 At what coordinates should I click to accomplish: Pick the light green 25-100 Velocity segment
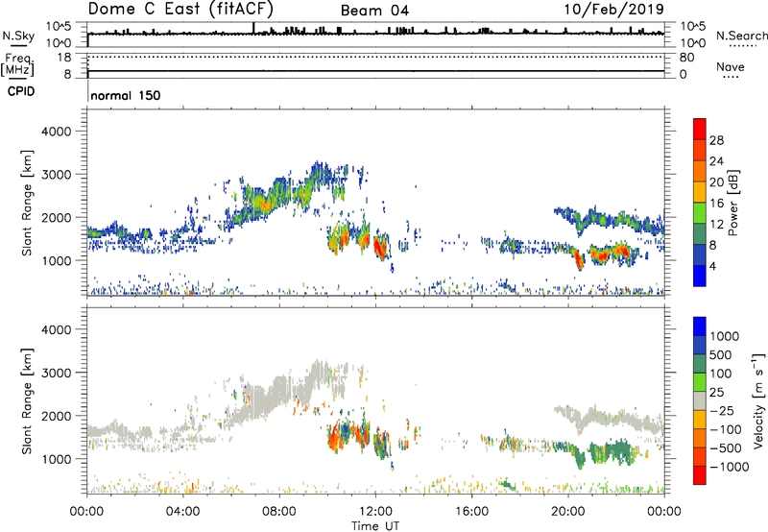(700, 382)
